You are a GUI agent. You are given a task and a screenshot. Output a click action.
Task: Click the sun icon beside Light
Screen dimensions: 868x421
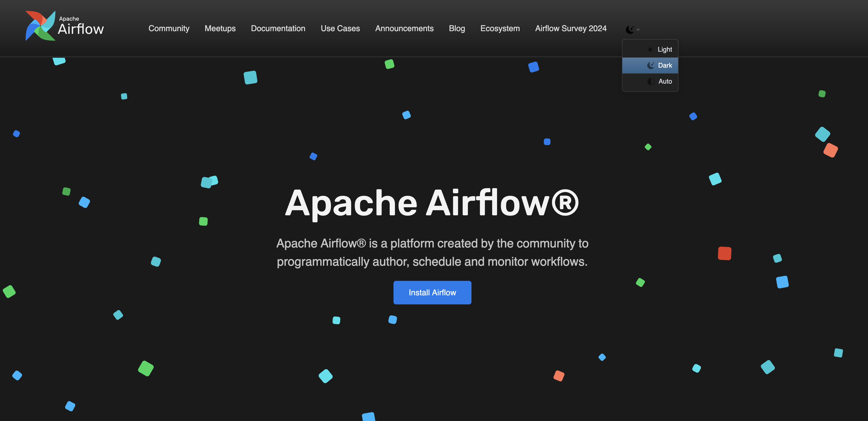click(650, 50)
